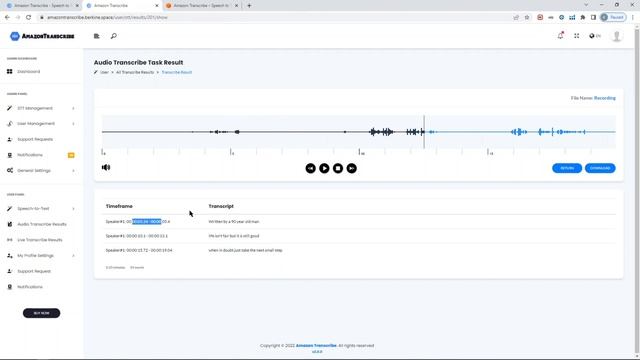
Task: Click the transcript 'life isn't fair but it's still good'
Action: pyautogui.click(x=233, y=236)
